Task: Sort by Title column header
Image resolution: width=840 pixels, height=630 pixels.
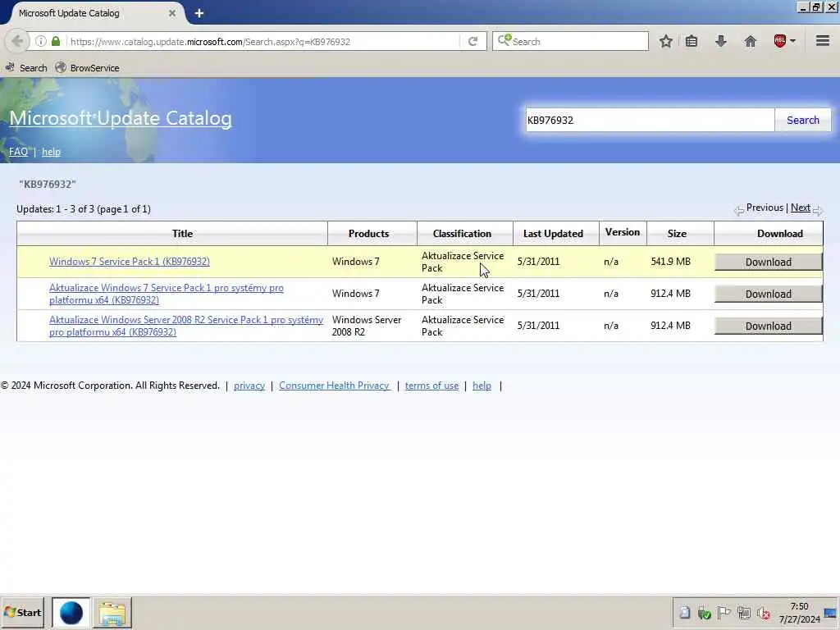Action: coord(182,234)
